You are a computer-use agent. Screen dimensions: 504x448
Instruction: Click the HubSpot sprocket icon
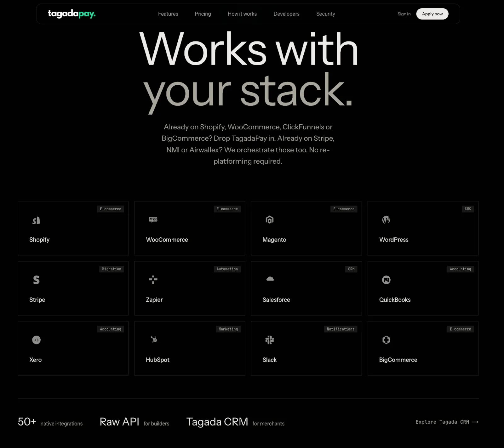154,339
